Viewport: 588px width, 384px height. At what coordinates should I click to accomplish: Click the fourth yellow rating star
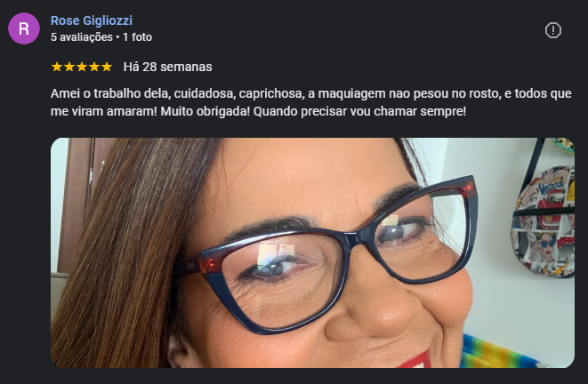click(94, 67)
